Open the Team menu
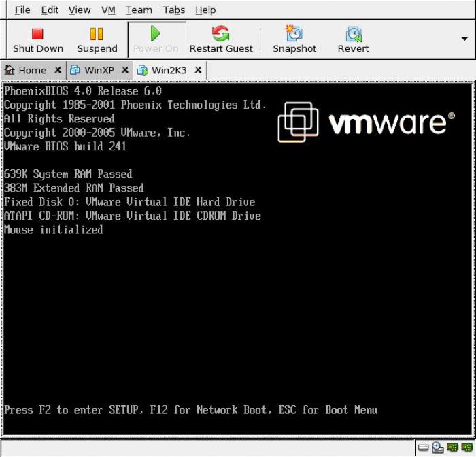 click(139, 10)
